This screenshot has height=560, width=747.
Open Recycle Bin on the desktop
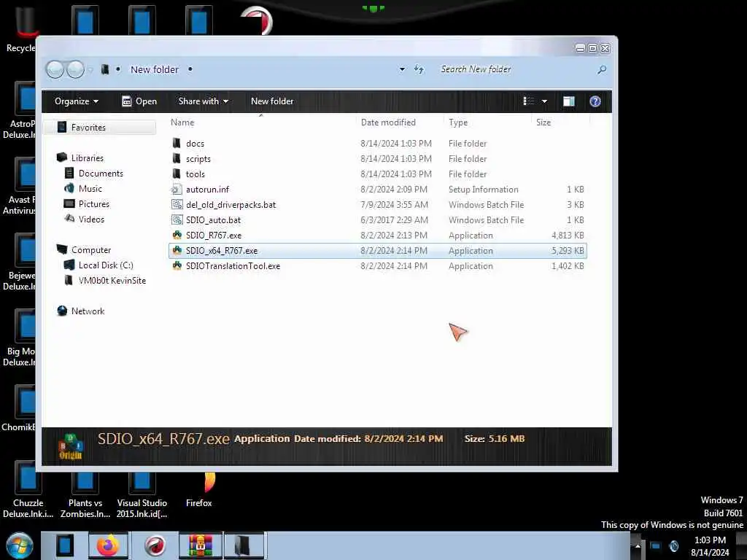pyautogui.click(x=21, y=28)
